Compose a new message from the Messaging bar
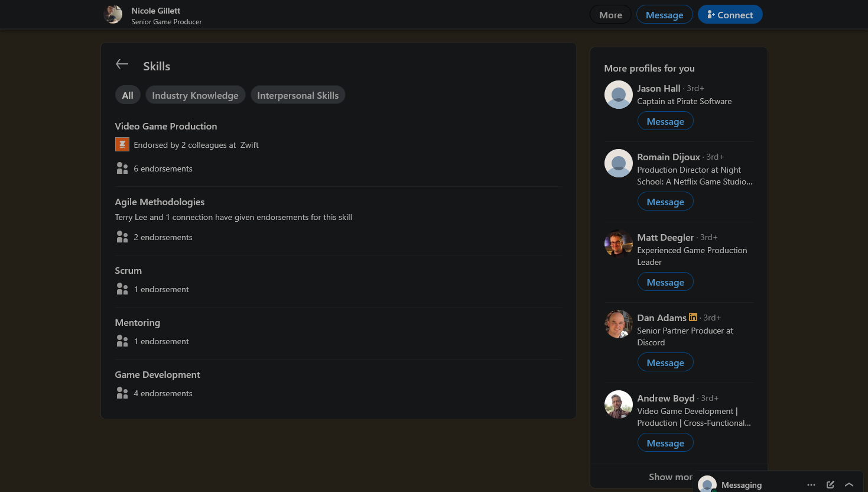The width and height of the screenshot is (868, 492). click(x=830, y=485)
